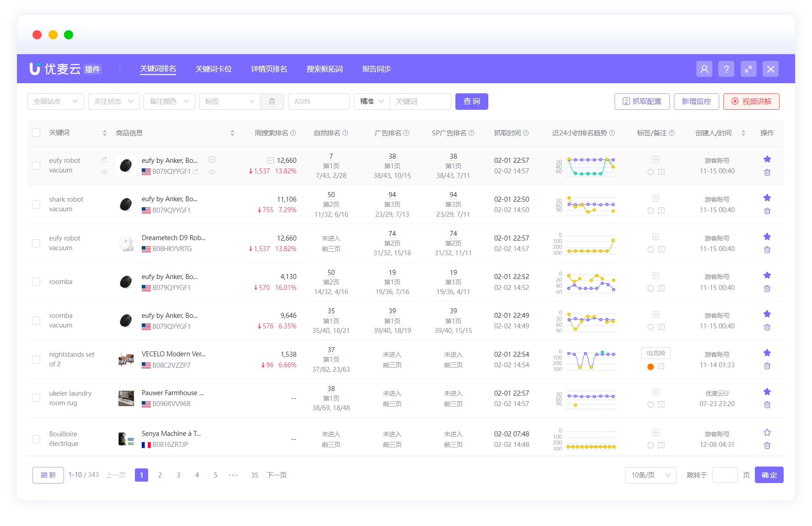The image size is (812, 526).
Task: Switch to the 关键词卡位 tab
Action: coord(214,69)
